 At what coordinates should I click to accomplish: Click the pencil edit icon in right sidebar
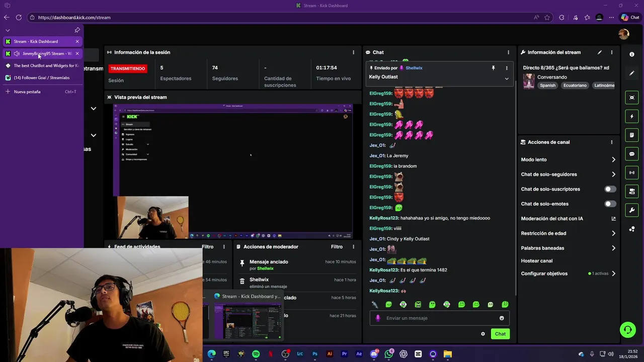pos(632,73)
